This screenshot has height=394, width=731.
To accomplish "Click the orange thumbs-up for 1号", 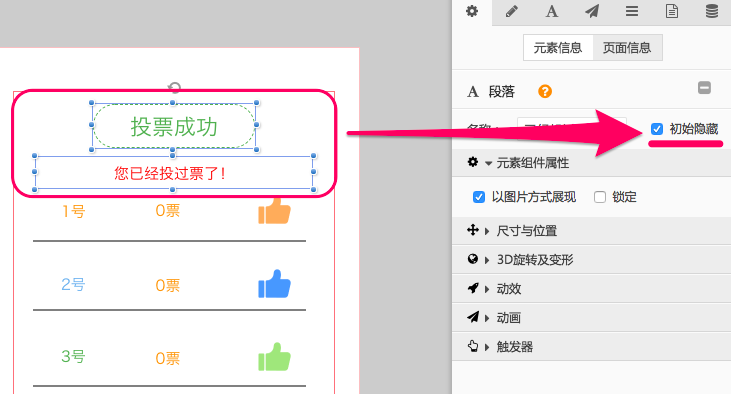I will (x=274, y=211).
